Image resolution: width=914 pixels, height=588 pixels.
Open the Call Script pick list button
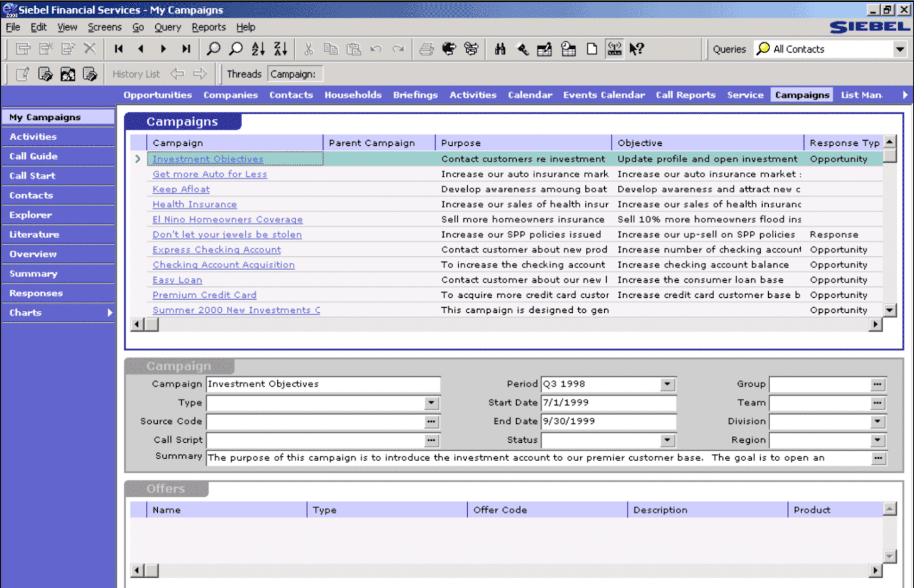point(431,440)
